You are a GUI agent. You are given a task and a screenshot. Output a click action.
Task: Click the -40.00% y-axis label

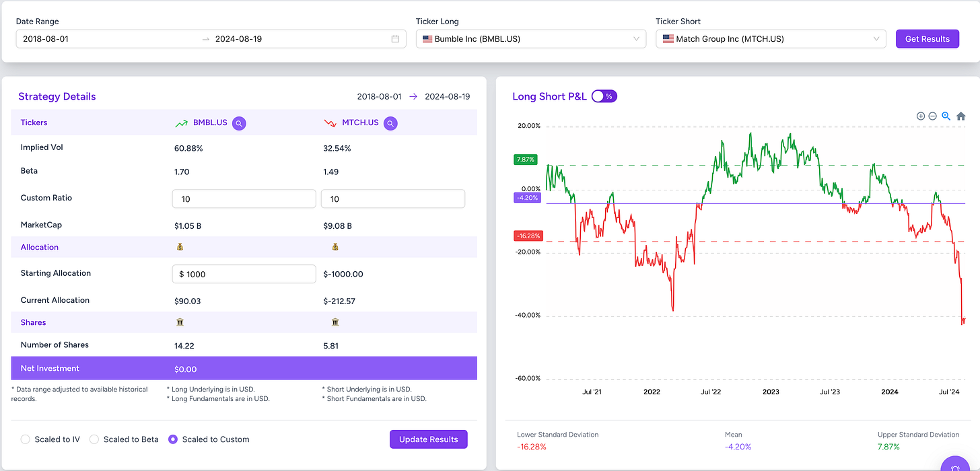(x=528, y=316)
